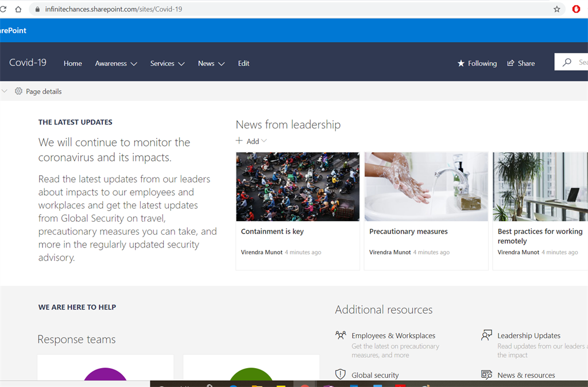Click the SharePoint app name in header
The image size is (588, 387).
[13, 30]
